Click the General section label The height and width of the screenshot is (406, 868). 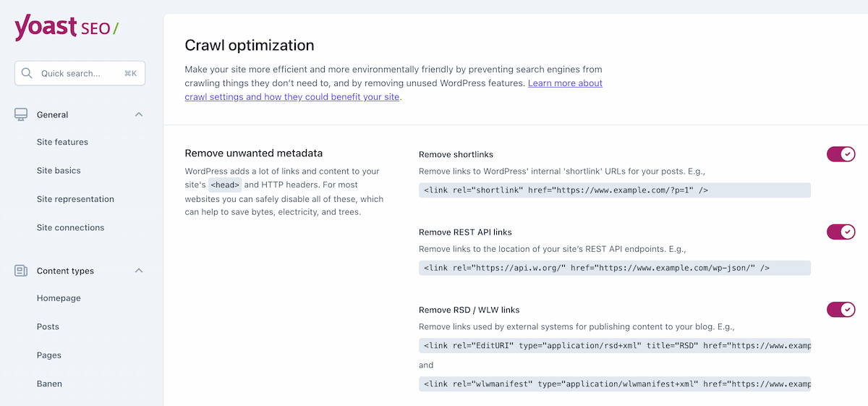53,114
